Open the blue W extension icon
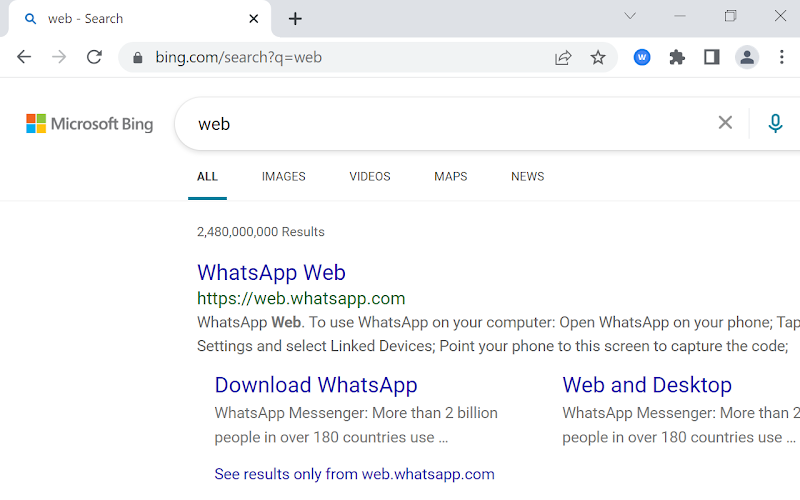The height and width of the screenshot is (500, 800). [642, 57]
